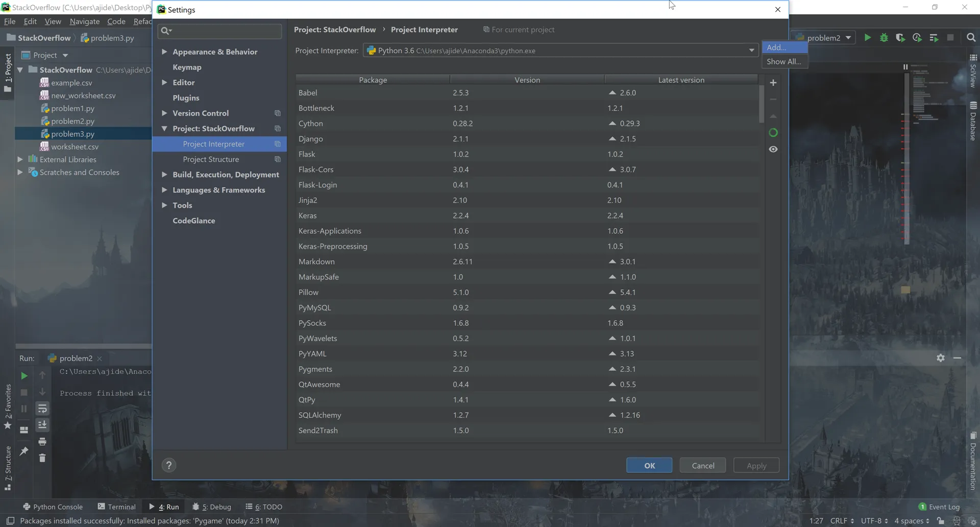Open the Python Console tab

[x=53, y=507]
